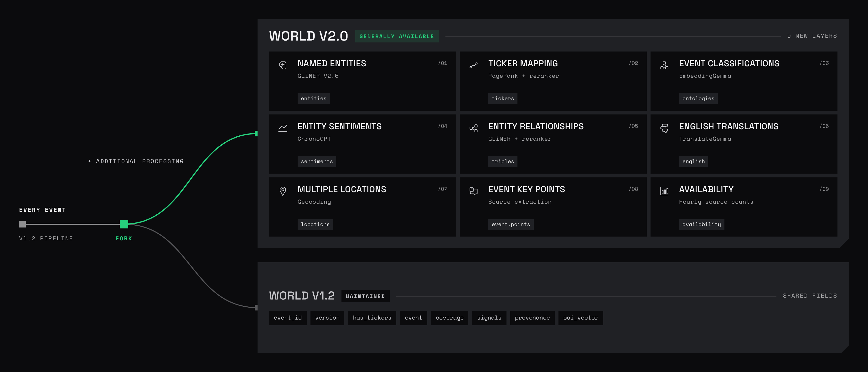Click the locations tag
The image size is (868, 372).
pyautogui.click(x=315, y=224)
